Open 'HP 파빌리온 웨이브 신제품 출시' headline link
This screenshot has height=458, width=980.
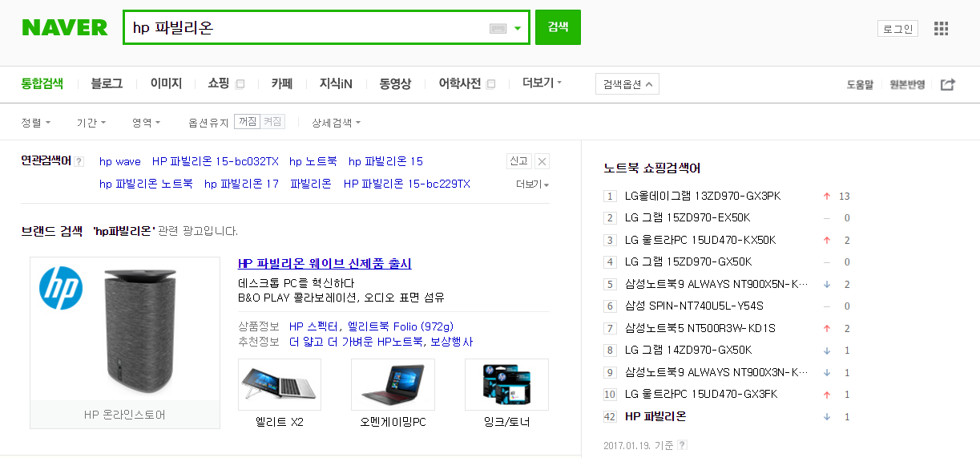click(x=325, y=264)
